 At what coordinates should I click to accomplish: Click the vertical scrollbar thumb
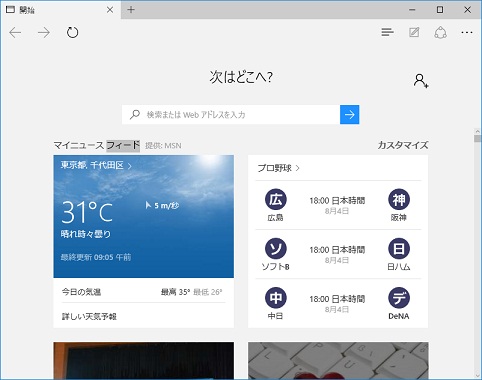point(478,138)
